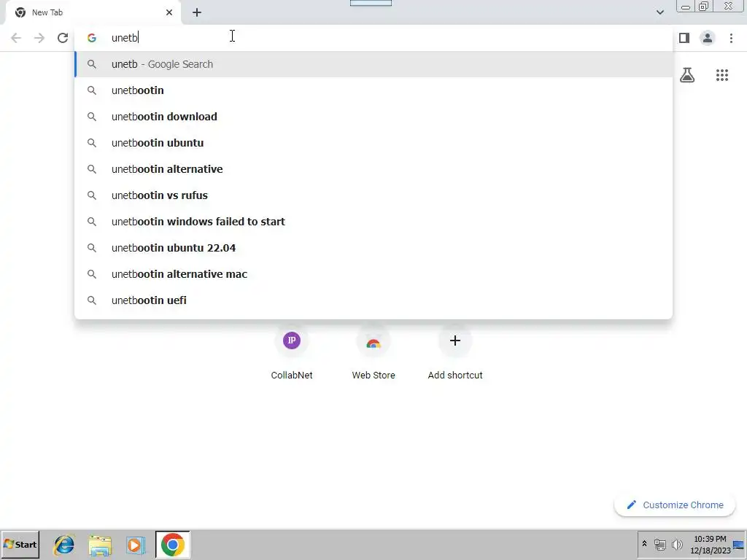Screen dimensions: 747x560
Task: Click search icon beside 'unetbootin vs rufus'
Action: [91, 195]
